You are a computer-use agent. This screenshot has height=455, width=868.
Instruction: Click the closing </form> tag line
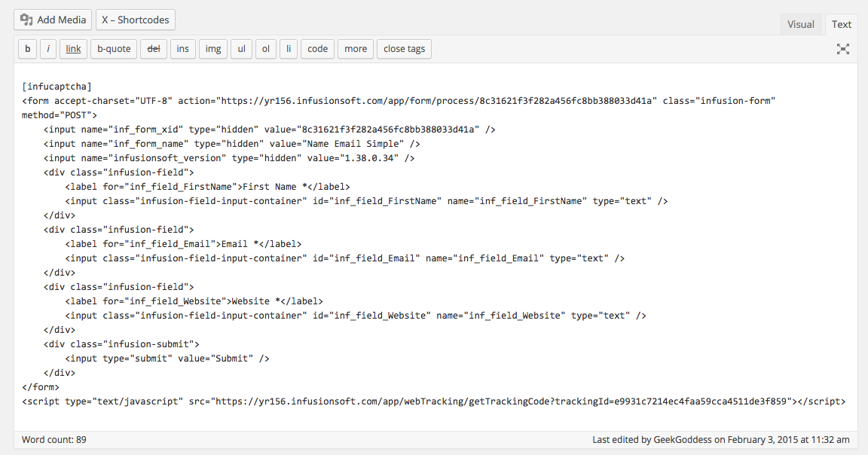tap(41, 387)
